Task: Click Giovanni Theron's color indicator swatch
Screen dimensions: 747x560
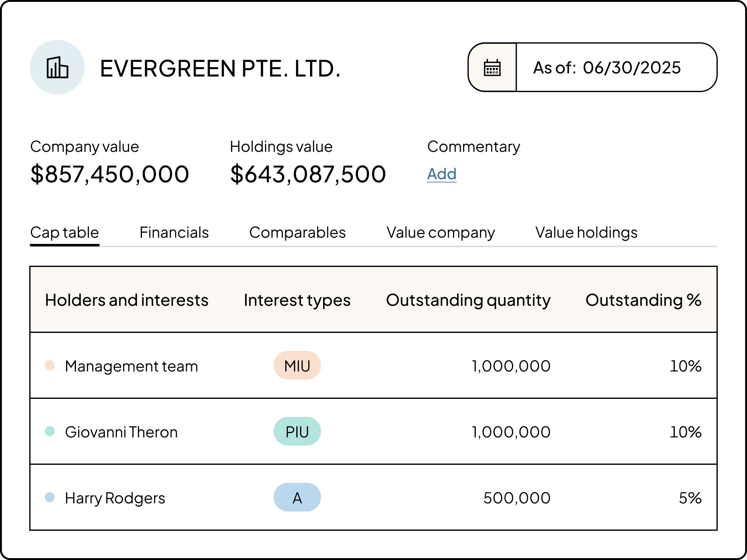Action: point(50,431)
